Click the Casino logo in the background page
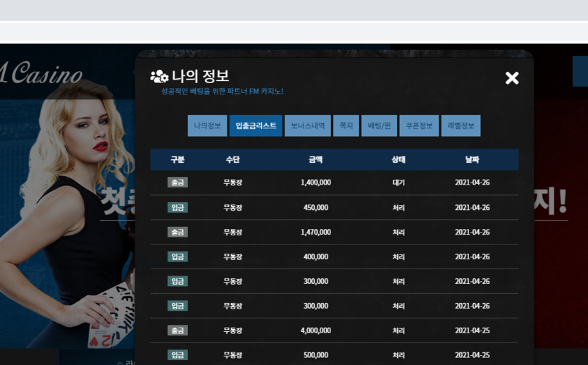The image size is (588, 365). pos(42,73)
